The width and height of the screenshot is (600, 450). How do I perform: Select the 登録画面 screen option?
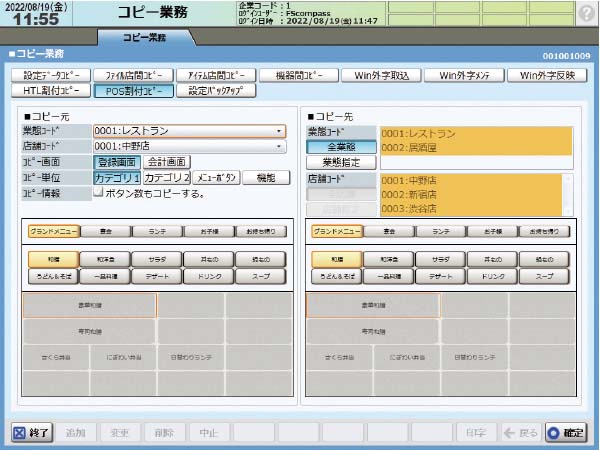click(x=117, y=161)
